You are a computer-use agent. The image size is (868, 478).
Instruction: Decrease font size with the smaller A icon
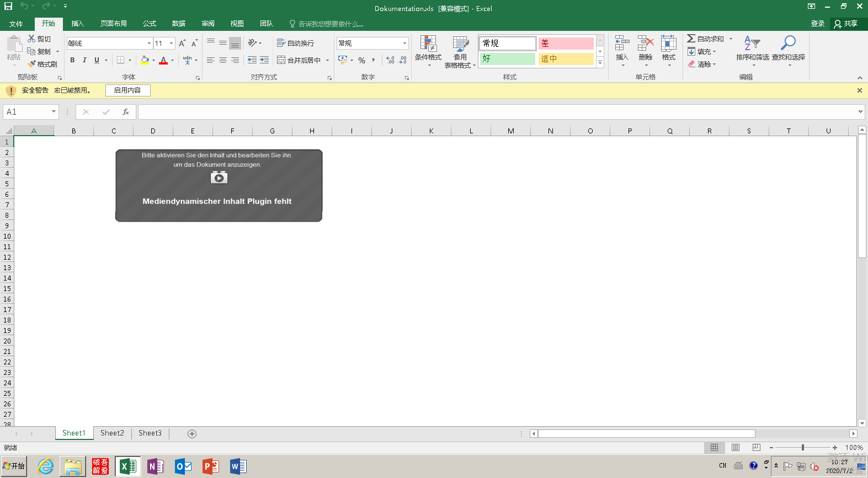click(x=194, y=43)
